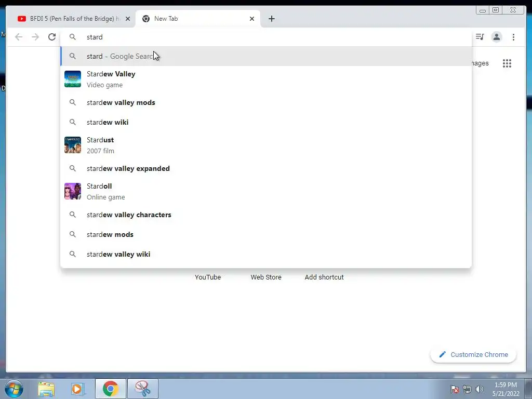The width and height of the screenshot is (532, 399).
Task: Open the Web Store shortcut
Action: point(266,277)
